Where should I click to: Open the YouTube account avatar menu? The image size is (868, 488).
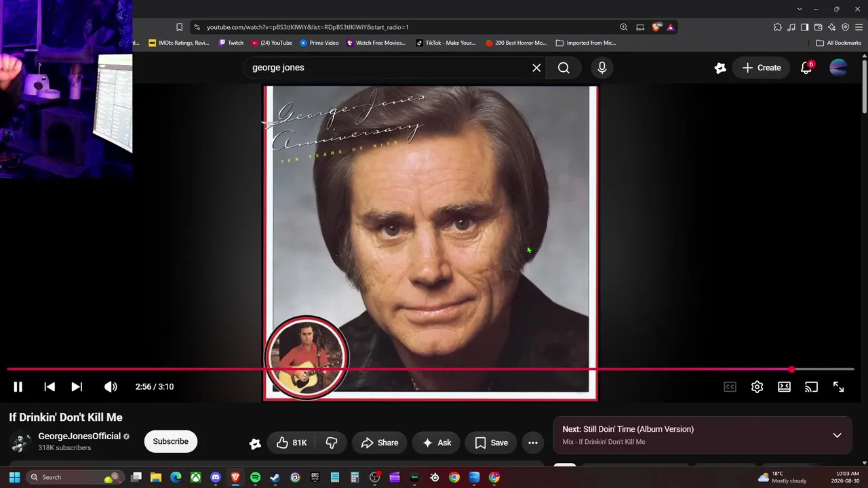pos(838,68)
